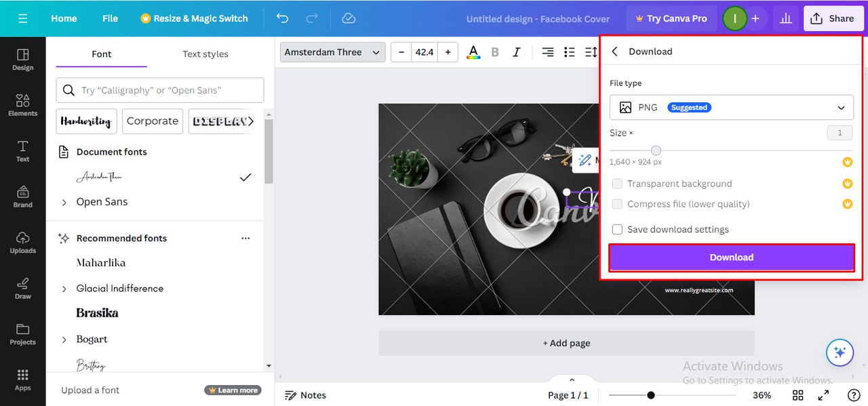Click Add page below canvas
The width and height of the screenshot is (868, 406).
point(566,343)
